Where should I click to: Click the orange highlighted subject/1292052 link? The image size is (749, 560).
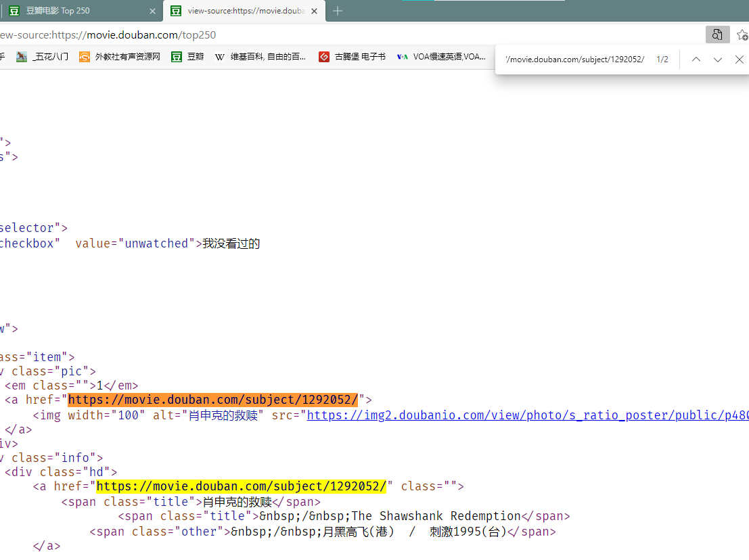[212, 400]
